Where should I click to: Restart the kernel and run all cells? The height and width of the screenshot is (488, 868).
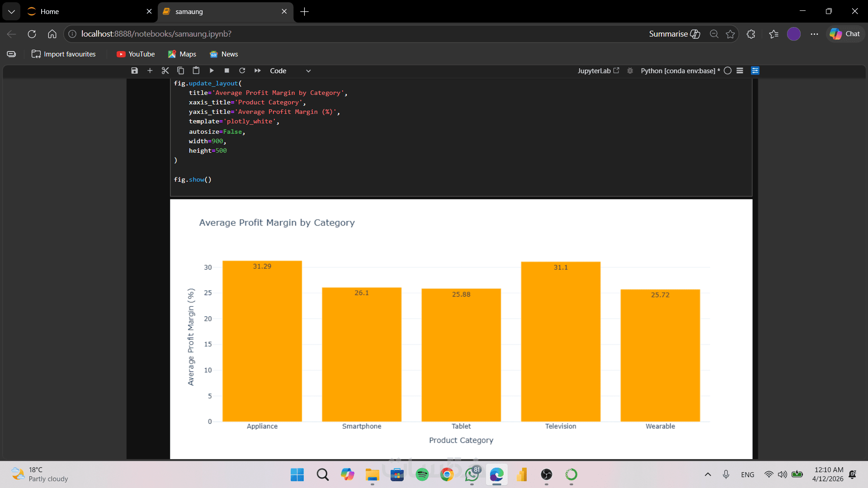pos(258,70)
